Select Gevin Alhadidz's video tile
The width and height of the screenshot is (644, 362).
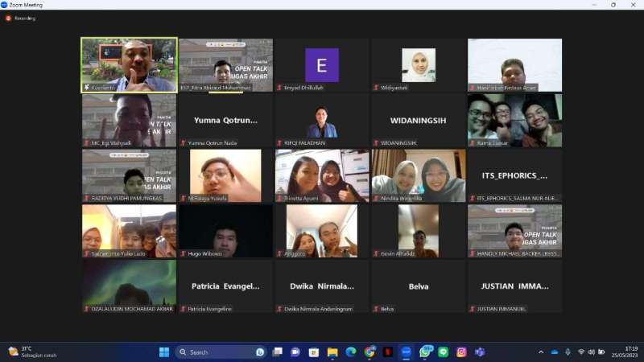click(419, 231)
